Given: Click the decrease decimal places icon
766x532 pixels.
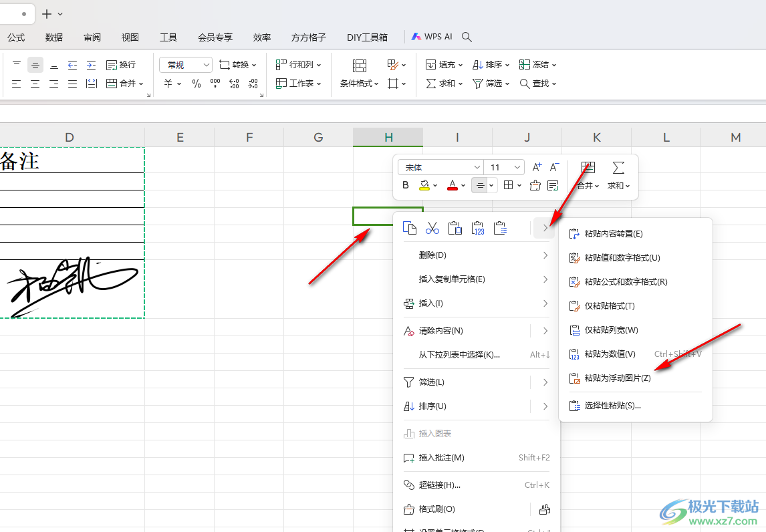Looking at the screenshot, I should (253, 84).
